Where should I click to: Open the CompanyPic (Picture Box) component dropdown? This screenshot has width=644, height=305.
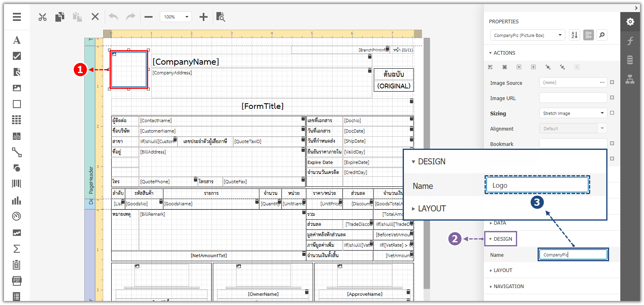click(528, 35)
